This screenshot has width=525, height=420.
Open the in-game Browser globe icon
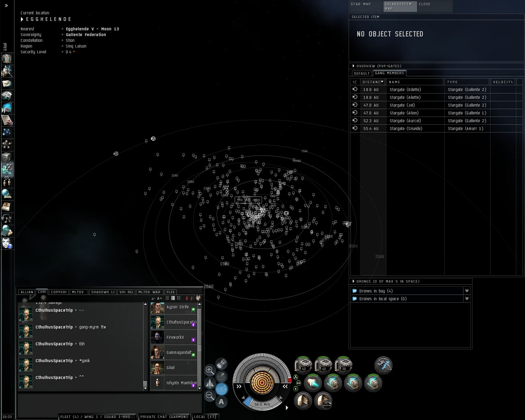7,194
